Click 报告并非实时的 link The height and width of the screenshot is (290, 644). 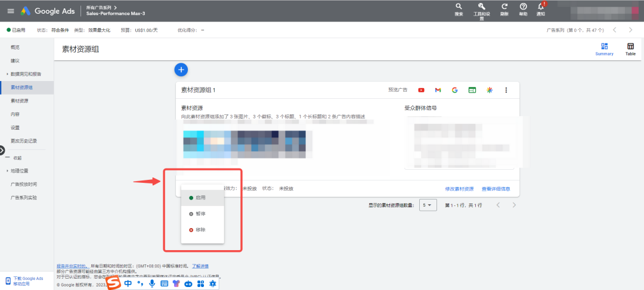click(x=73, y=266)
